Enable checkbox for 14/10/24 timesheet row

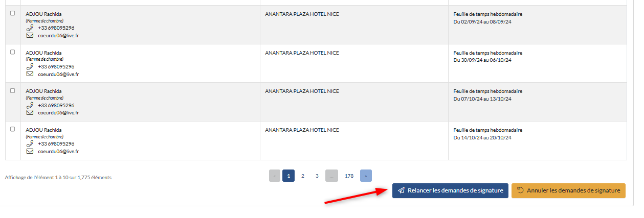pos(13,129)
